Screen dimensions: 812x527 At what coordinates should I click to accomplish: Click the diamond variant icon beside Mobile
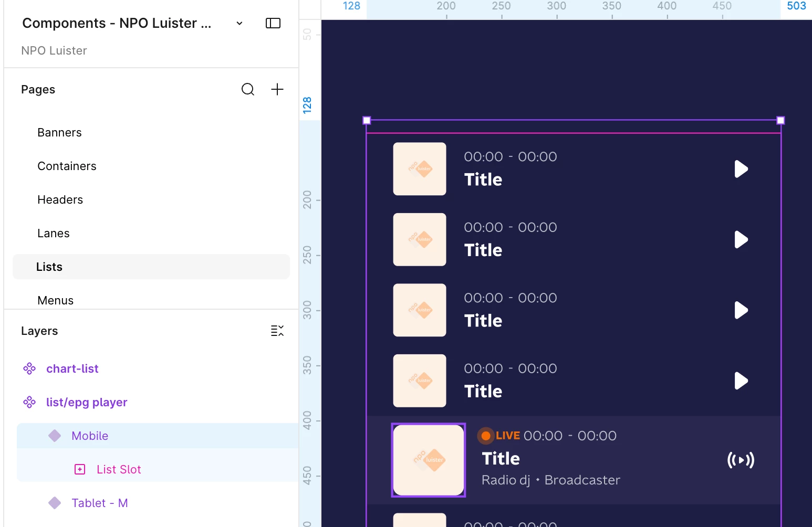point(55,436)
